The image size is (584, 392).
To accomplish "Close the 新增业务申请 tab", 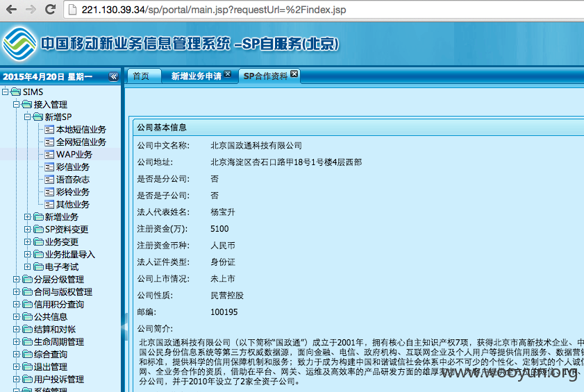I will [228, 74].
